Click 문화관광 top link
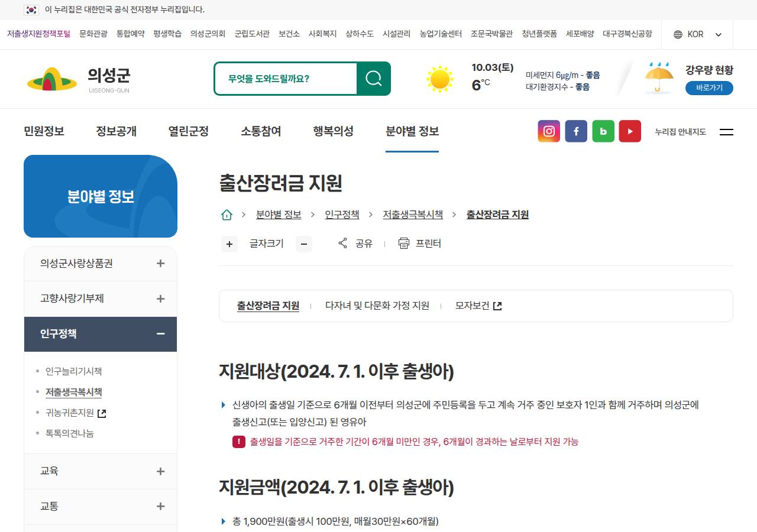This screenshot has width=757, height=532. (x=93, y=34)
